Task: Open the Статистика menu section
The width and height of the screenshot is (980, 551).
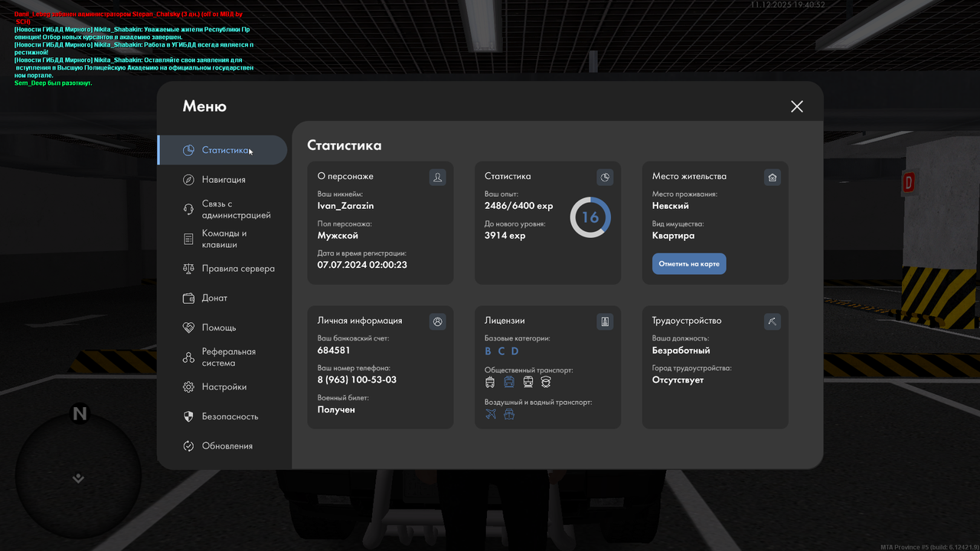Action: pos(222,150)
